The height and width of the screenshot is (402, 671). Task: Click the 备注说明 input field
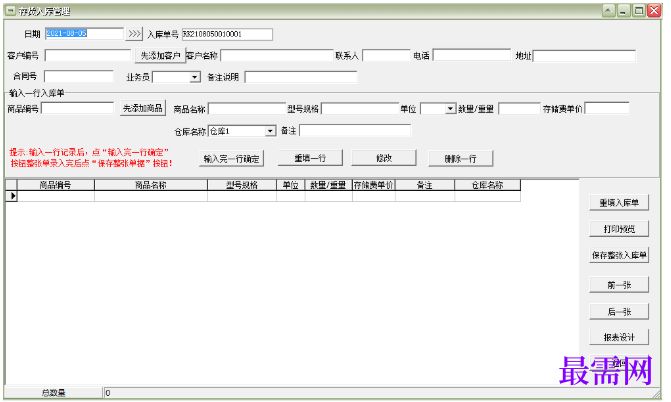pyautogui.click(x=301, y=77)
